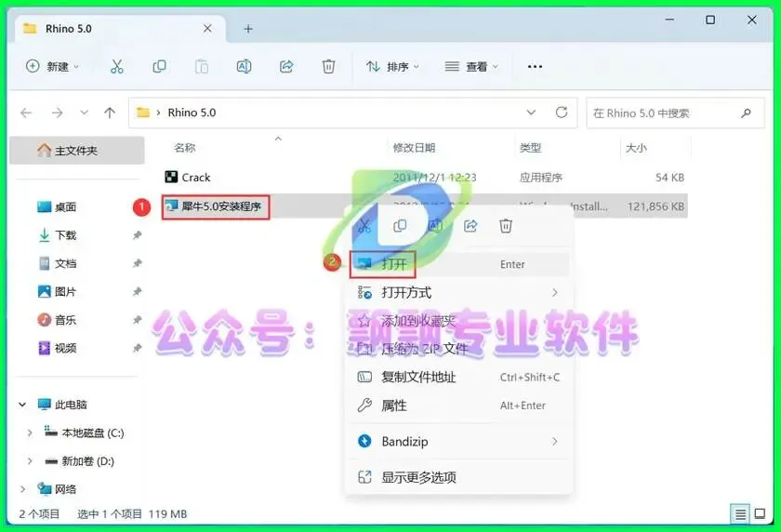The width and height of the screenshot is (781, 532).
Task: Sort by the 类型 type column header
Action: [530, 148]
